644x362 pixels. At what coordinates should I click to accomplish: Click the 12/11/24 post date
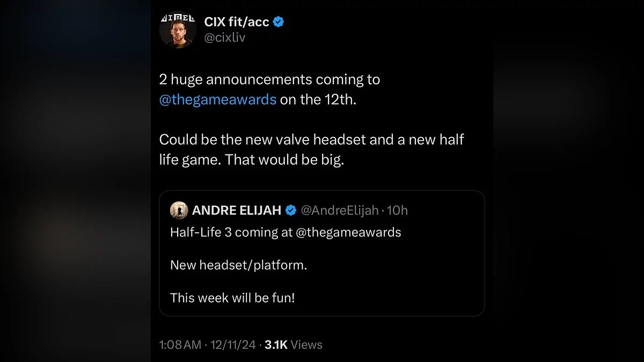click(232, 344)
